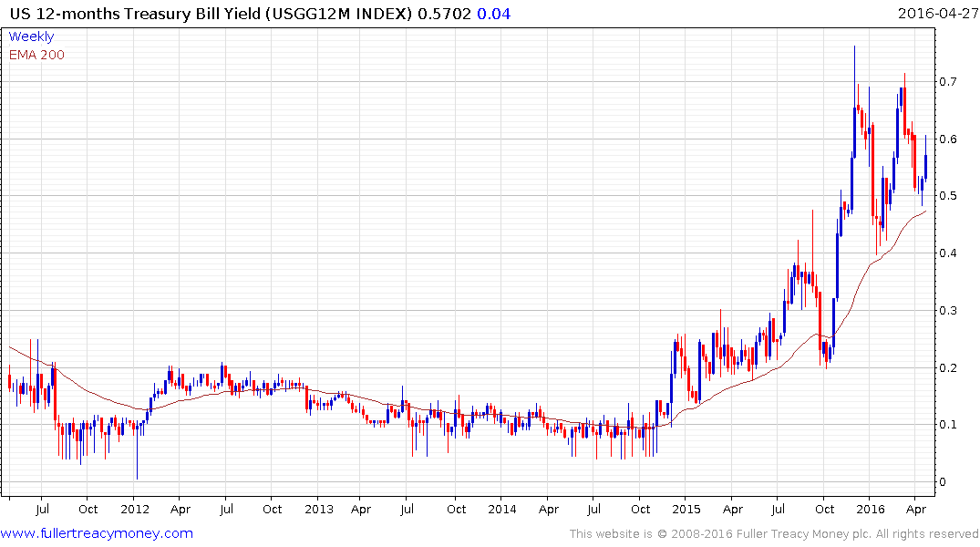Select the chart title 'US 12-months Treasury Bill Yield'
Viewport: 980px width, 547px height.
tap(135, 14)
